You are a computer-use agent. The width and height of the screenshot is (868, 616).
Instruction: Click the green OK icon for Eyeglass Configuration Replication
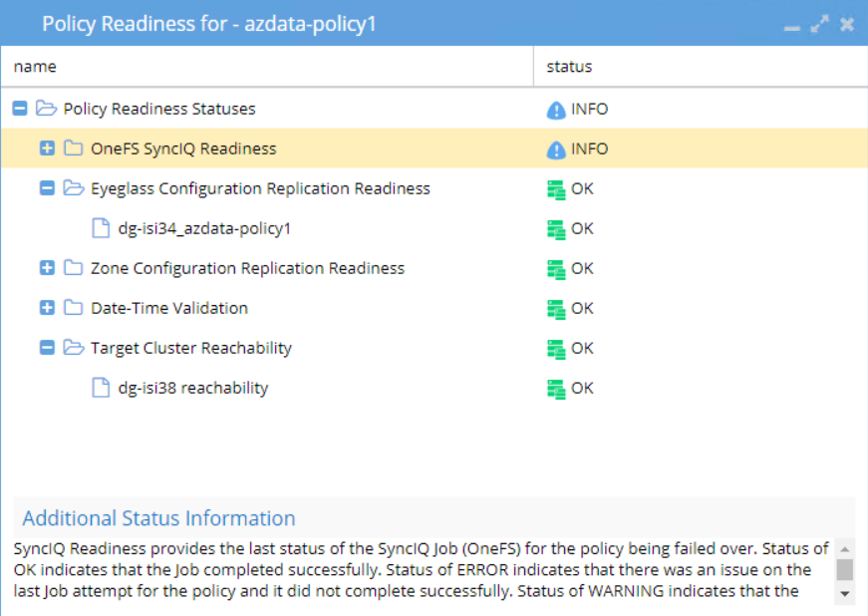556,189
